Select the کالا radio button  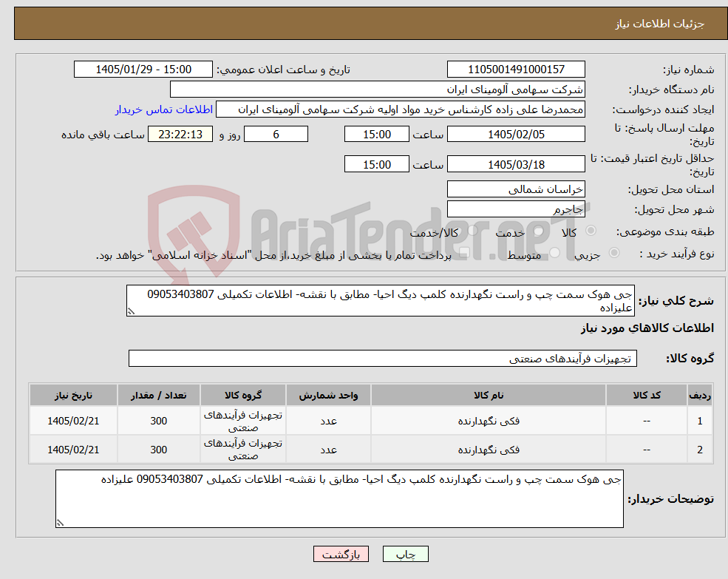(591, 231)
